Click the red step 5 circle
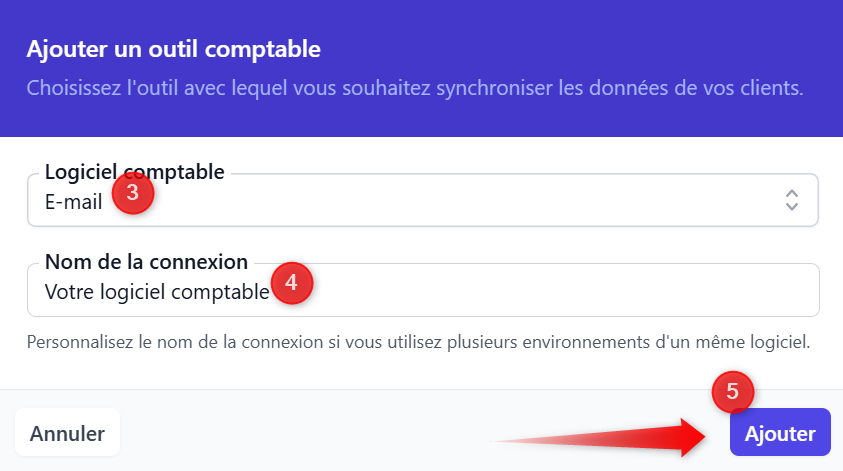Screen dimensions: 843x471 point(732,392)
